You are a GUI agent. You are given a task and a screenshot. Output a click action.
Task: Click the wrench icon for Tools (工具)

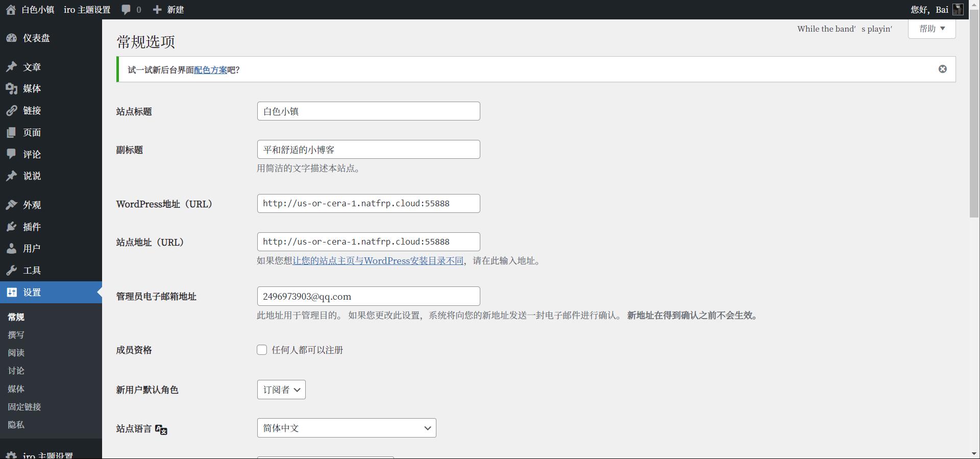coord(11,271)
